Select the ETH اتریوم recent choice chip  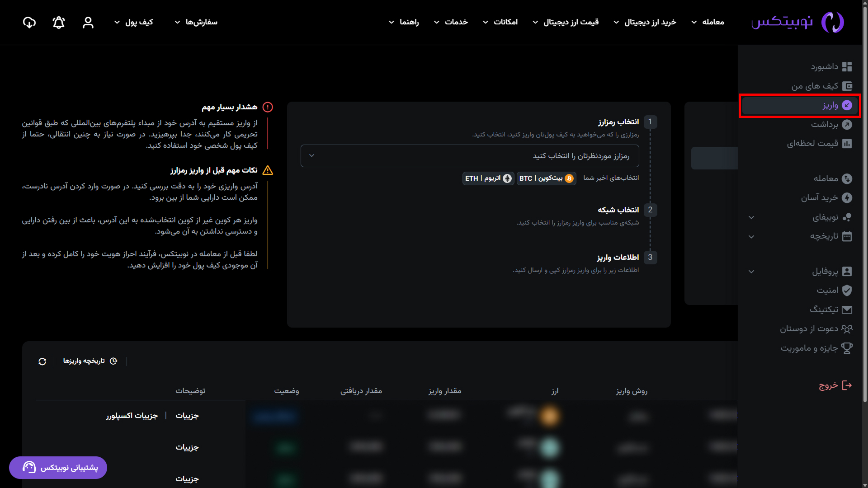pos(488,178)
